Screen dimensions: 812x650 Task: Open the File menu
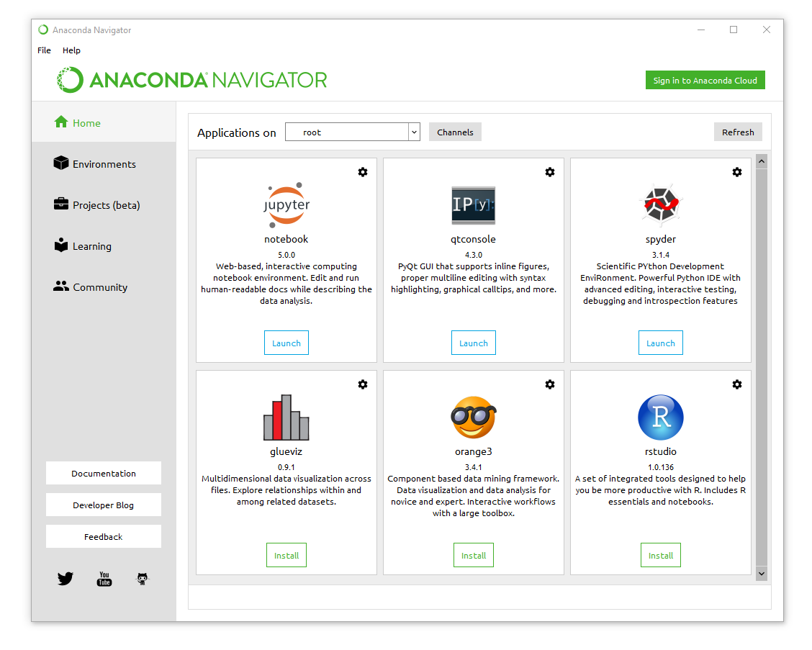(44, 50)
